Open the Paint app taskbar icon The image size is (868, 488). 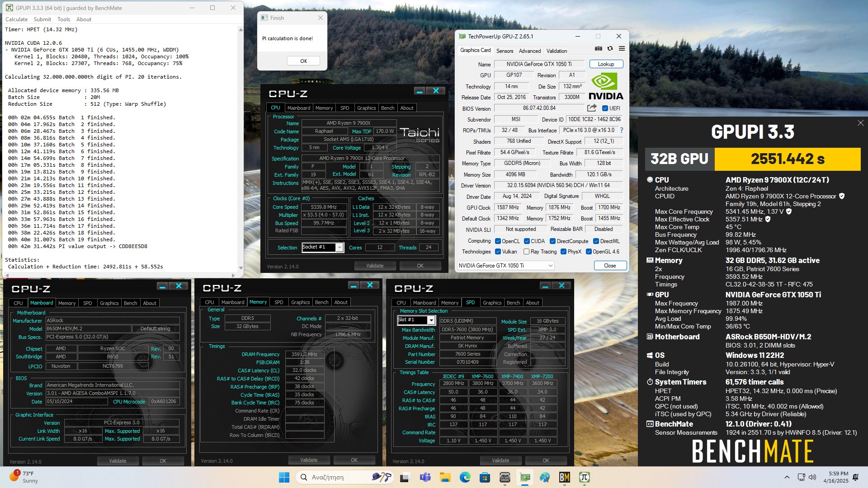544,477
